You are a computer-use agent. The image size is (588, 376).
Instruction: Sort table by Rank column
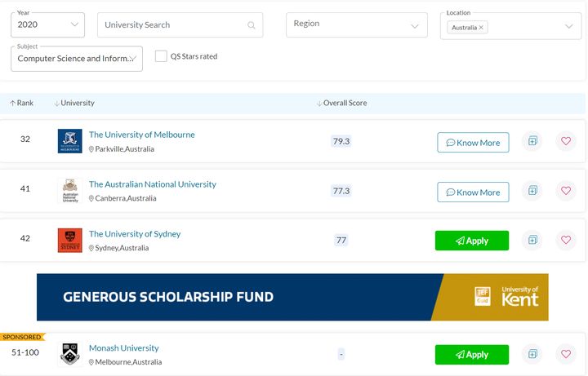tap(22, 103)
